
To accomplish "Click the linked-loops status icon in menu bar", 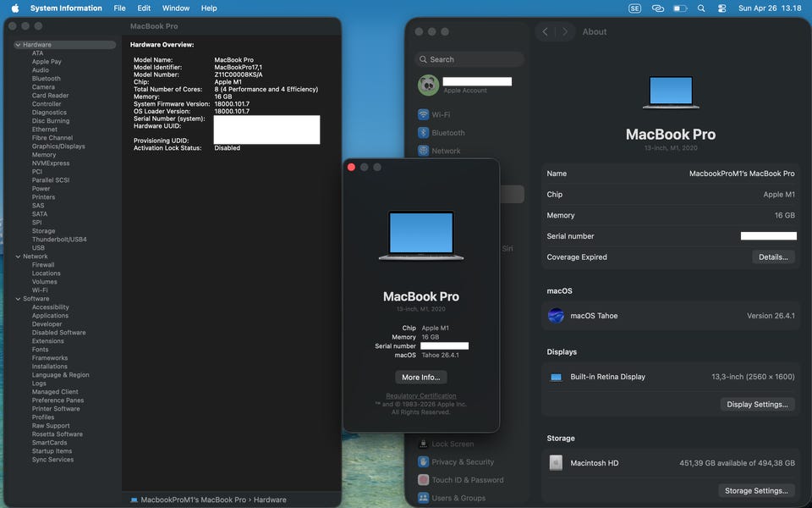I will pyautogui.click(x=658, y=8).
